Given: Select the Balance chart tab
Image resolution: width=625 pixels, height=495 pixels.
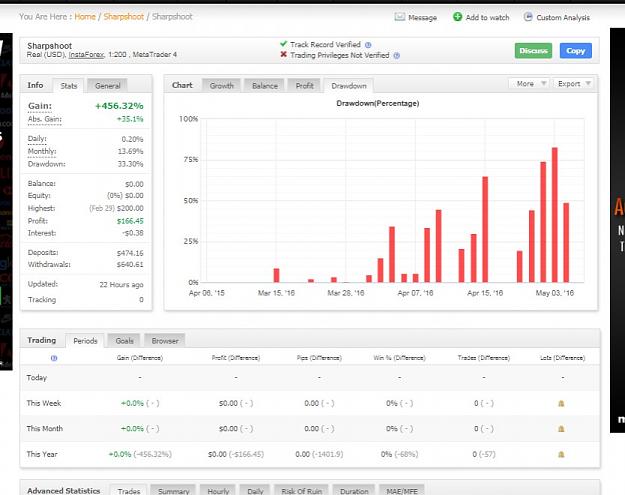Looking at the screenshot, I should point(265,86).
